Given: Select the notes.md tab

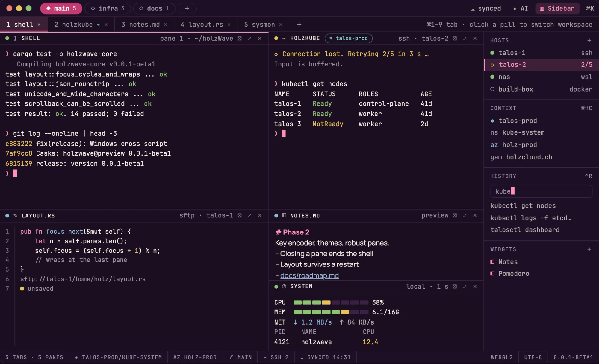Looking at the screenshot, I should click(144, 25).
